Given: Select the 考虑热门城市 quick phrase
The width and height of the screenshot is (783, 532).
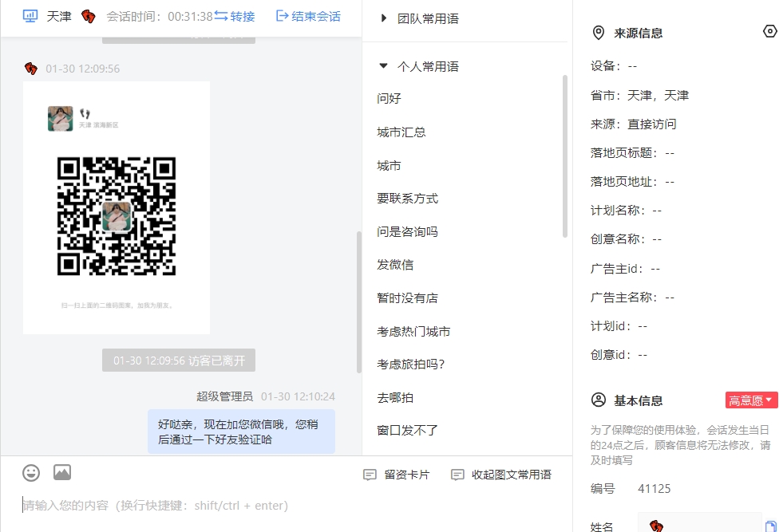Looking at the screenshot, I should point(413,332).
